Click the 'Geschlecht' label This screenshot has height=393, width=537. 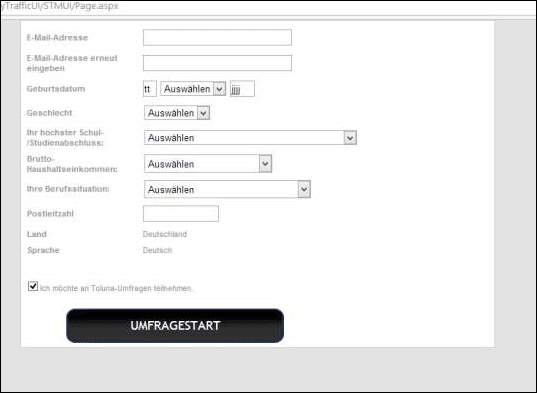49,113
